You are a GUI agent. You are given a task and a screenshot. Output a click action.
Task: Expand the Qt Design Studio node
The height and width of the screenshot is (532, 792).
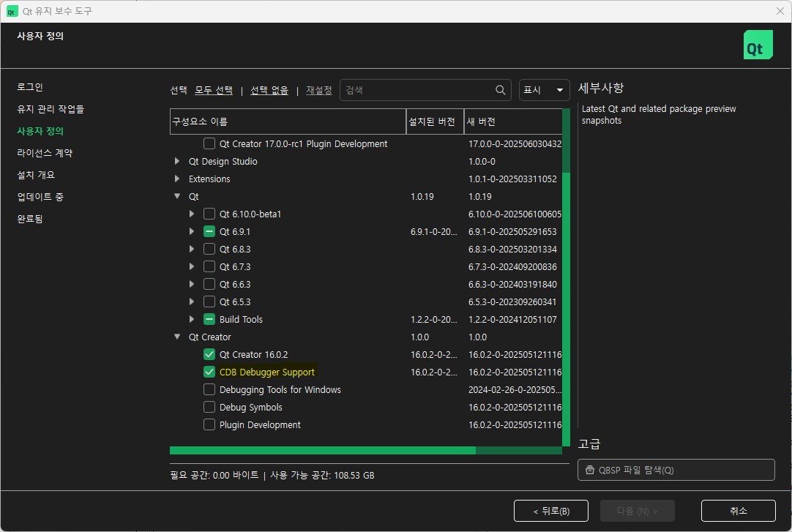pyautogui.click(x=177, y=162)
